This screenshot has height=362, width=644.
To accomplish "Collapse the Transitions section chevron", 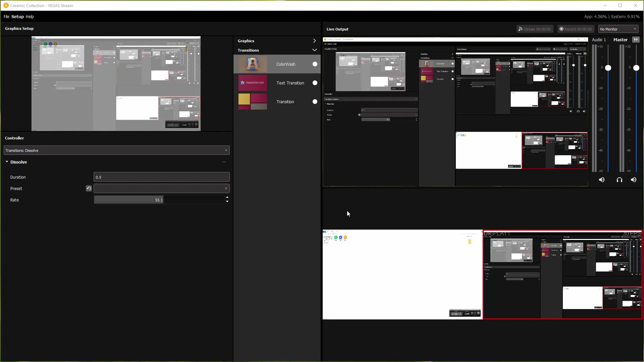I will (x=315, y=50).
